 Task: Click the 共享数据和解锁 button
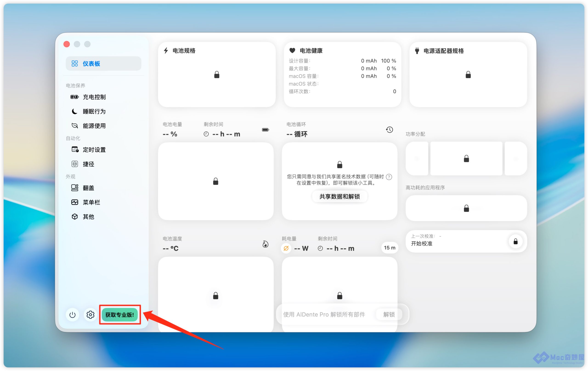339,196
